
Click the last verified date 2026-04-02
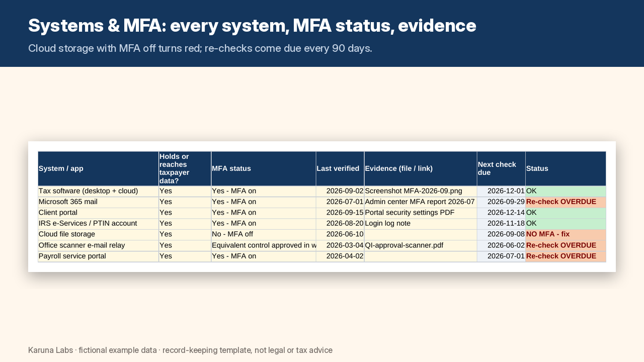[x=340, y=256]
